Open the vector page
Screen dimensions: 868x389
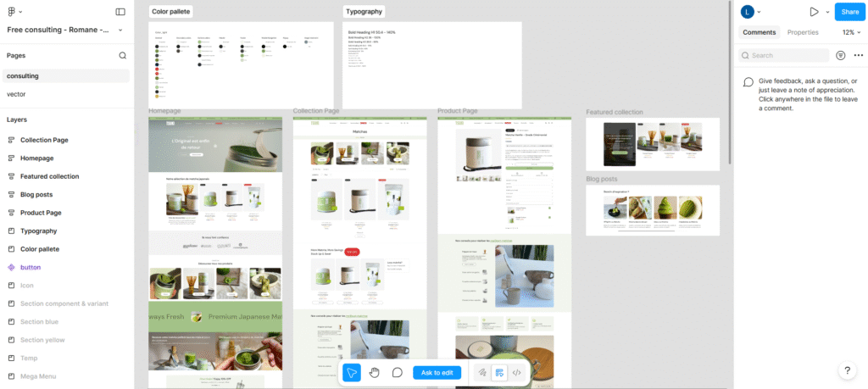pos(16,94)
